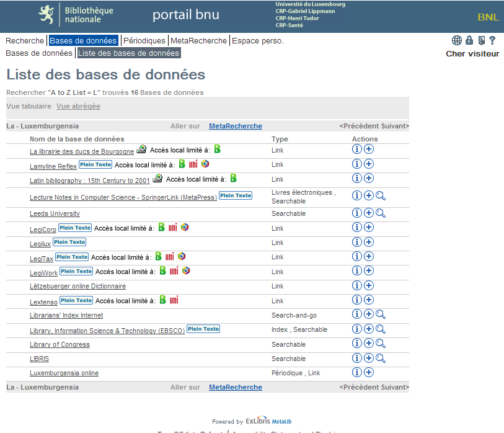Add LIBRIS using its plus icon

[x=369, y=358]
